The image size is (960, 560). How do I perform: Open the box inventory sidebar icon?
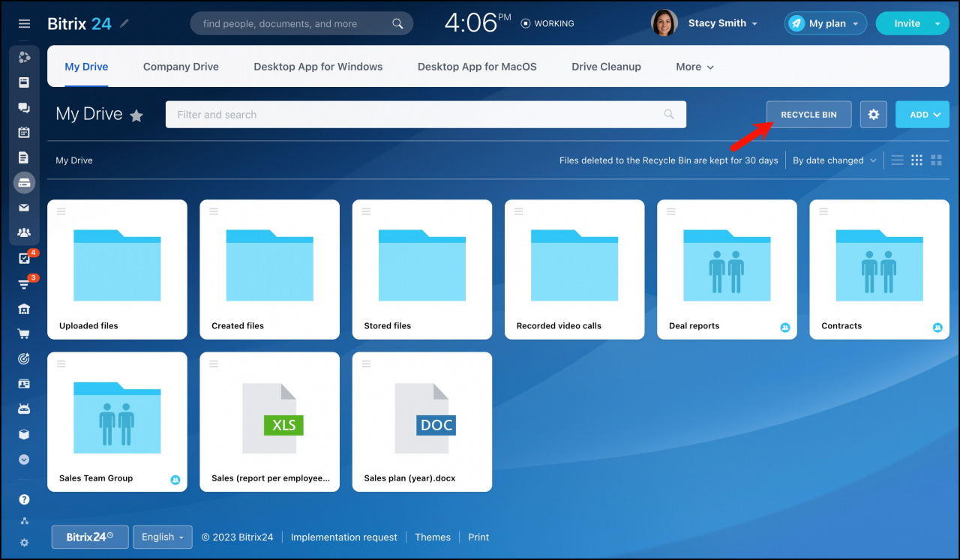tap(24, 434)
